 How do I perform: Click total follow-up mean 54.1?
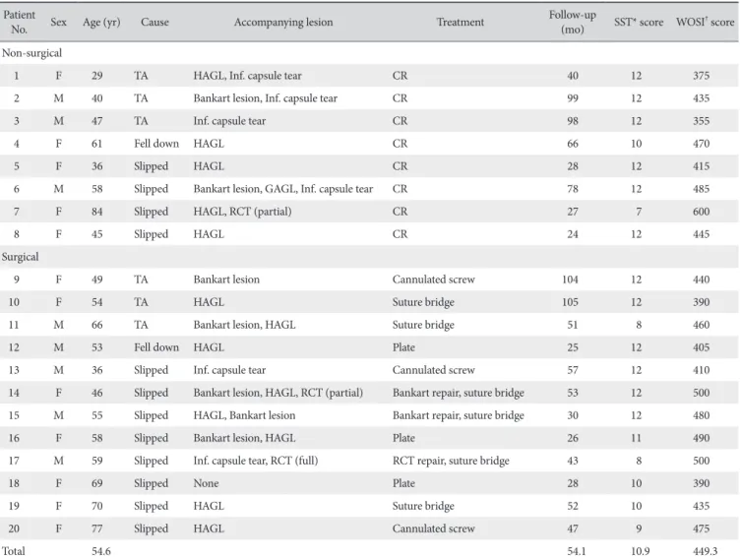(577, 551)
